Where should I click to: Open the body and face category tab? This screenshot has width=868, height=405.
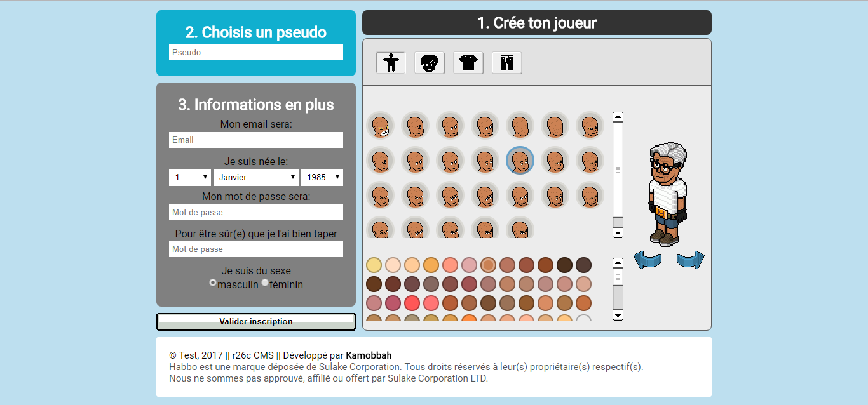pyautogui.click(x=391, y=63)
